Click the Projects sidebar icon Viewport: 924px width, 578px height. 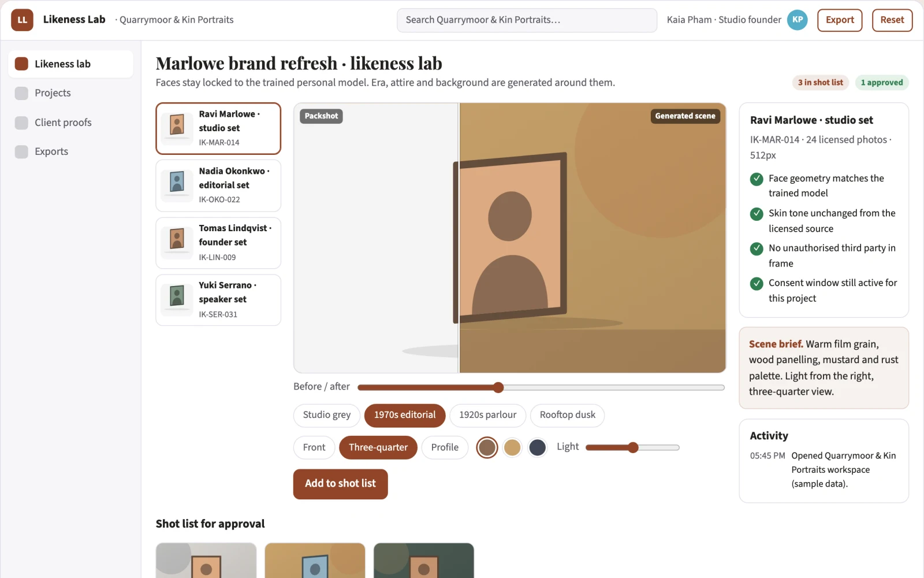21,93
